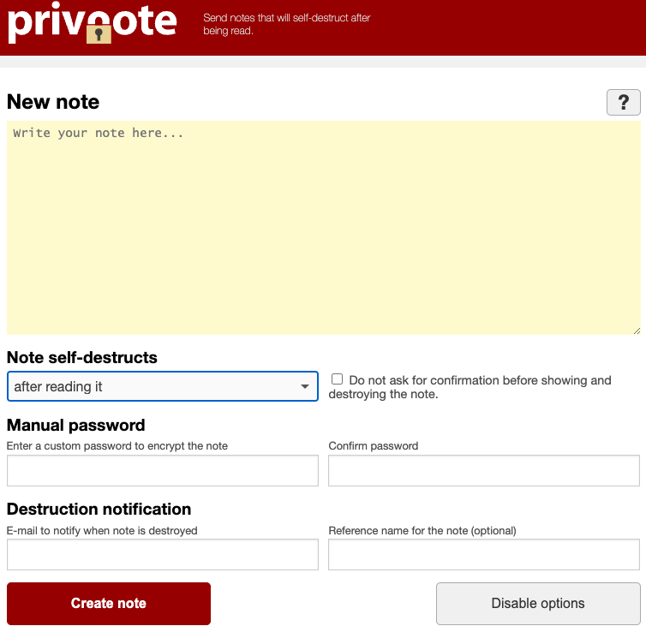Click the 'Reference name for the note' label
The image size is (646, 644).
click(x=422, y=530)
